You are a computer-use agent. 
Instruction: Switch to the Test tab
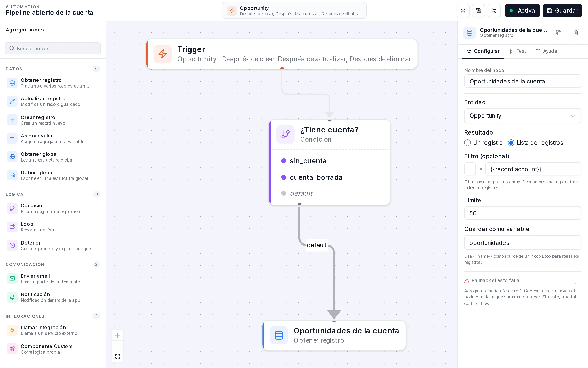tap(518, 51)
